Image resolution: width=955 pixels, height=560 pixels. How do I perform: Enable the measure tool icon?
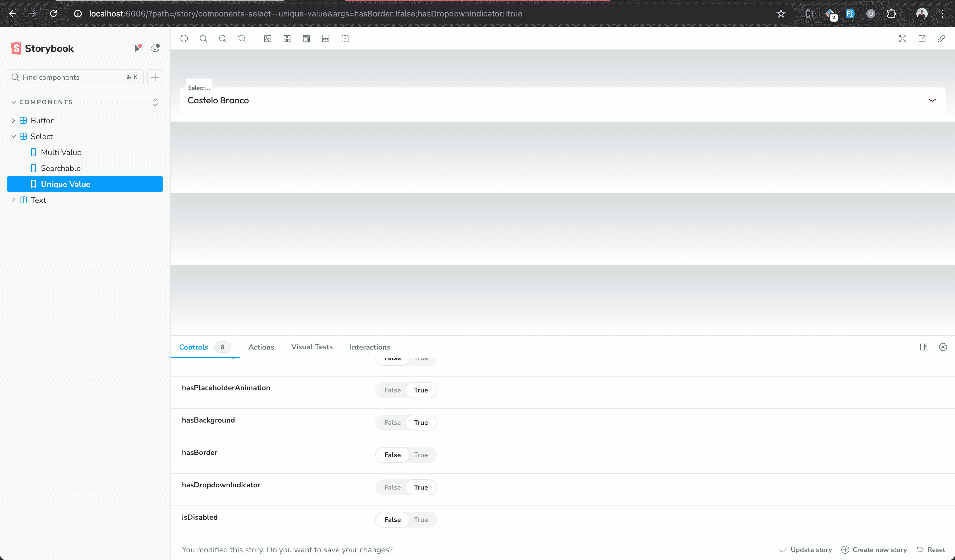click(x=325, y=39)
